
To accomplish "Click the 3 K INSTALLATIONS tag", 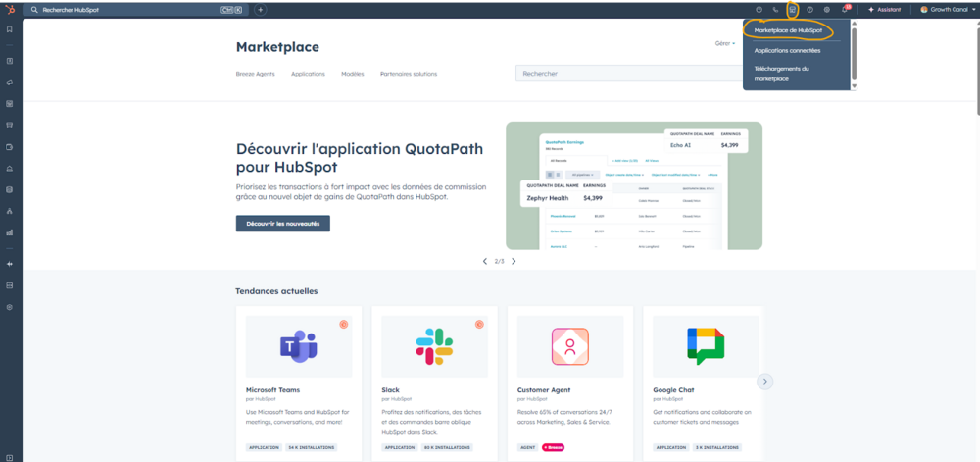I will pyautogui.click(x=717, y=447).
